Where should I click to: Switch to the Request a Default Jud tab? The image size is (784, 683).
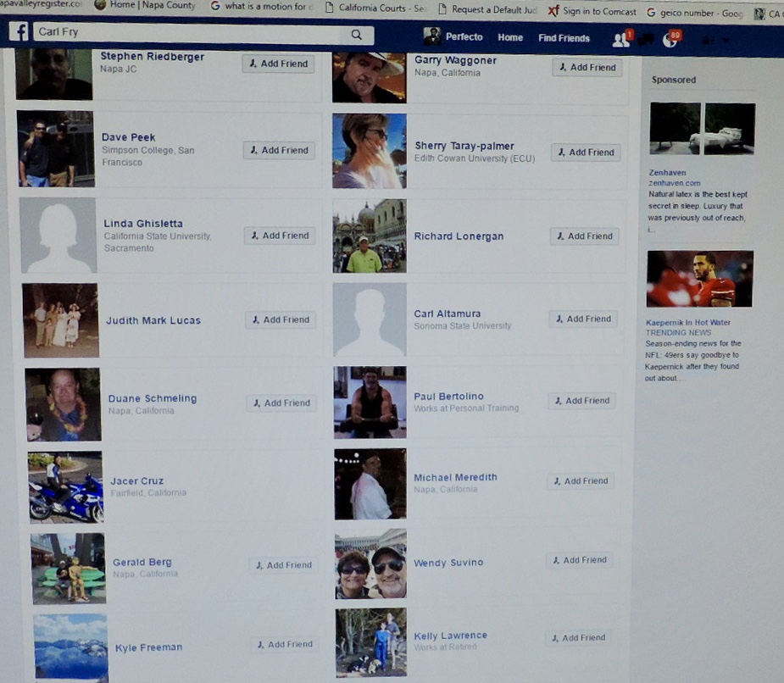point(488,9)
